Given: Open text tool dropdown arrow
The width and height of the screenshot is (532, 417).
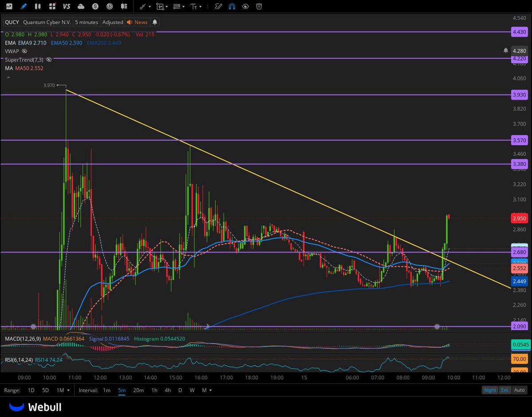Looking at the screenshot, I should (x=200, y=7).
